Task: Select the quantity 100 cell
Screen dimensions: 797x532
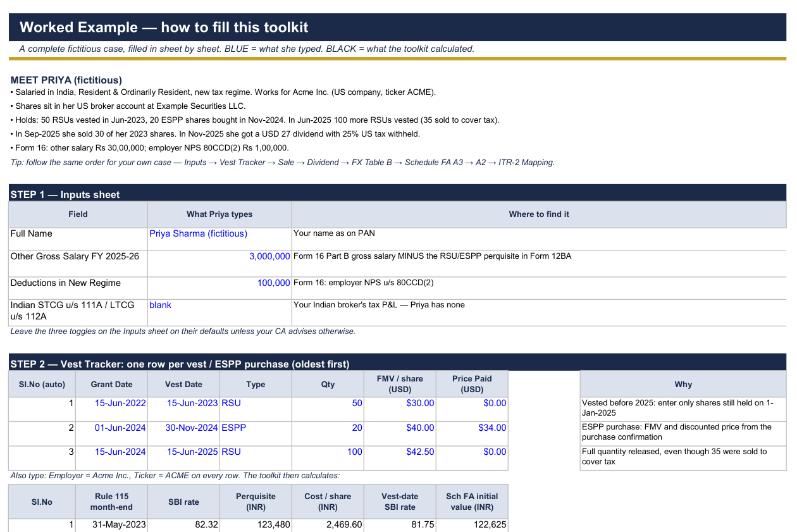Action: pyautogui.click(x=328, y=458)
